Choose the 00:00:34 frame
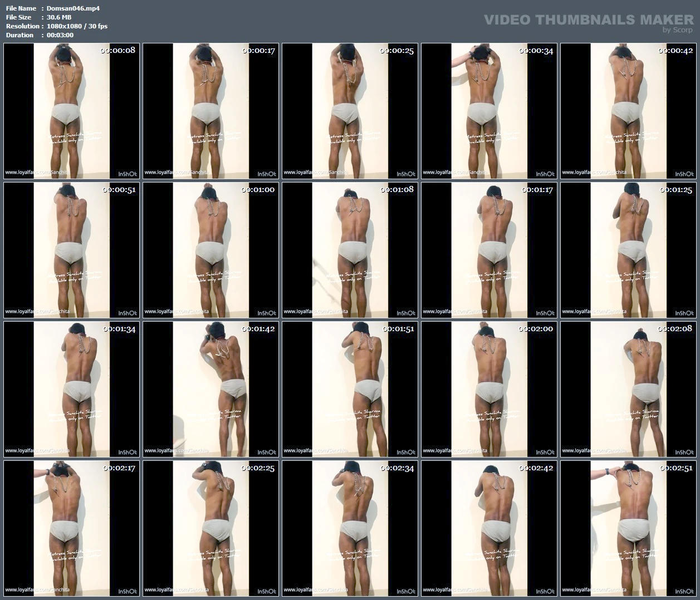Screen dimensions: 700x600 point(489,111)
